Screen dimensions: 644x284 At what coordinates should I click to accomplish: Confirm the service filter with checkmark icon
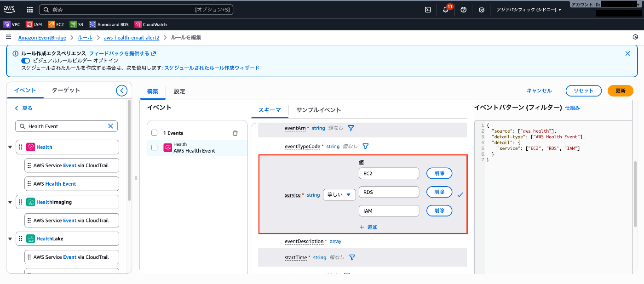[460, 195]
